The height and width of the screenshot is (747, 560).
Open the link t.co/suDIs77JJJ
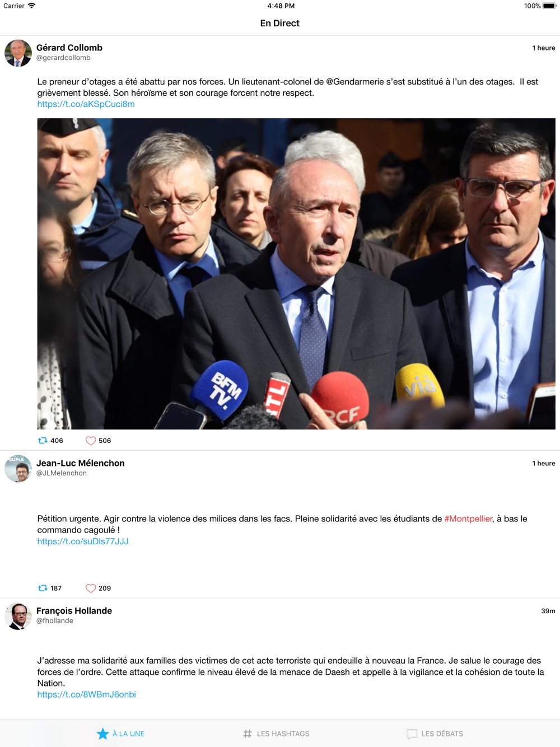(83, 541)
